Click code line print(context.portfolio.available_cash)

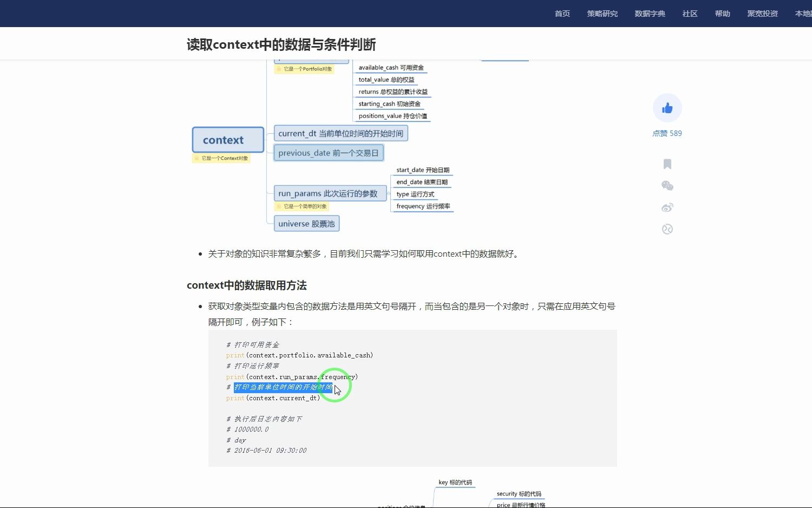point(299,355)
